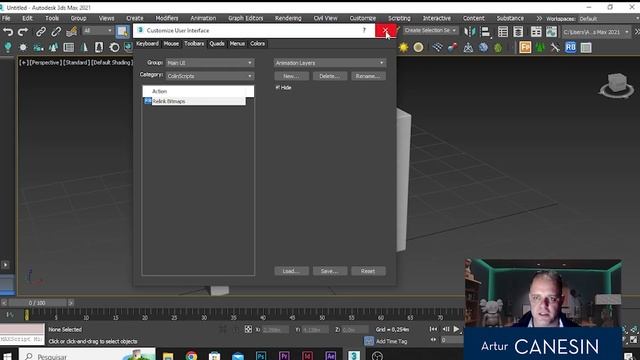This screenshot has width=640, height=360.
Task: Click the X coordinate field
Action: [276, 329]
